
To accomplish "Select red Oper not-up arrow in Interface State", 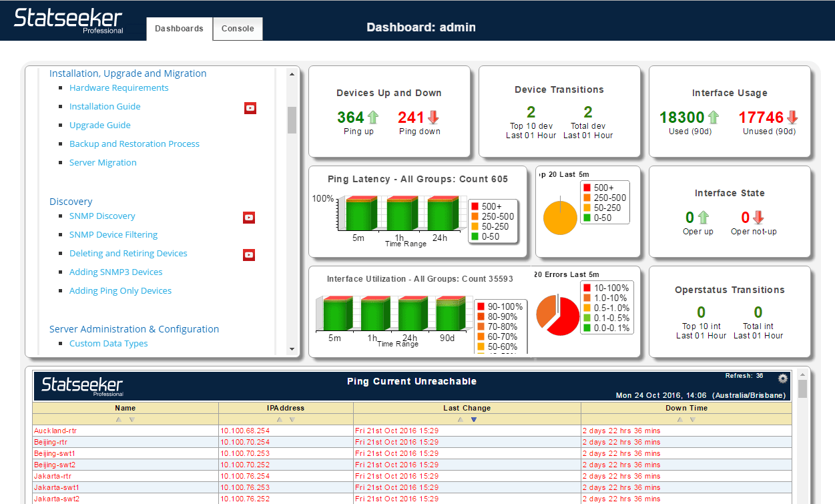I will click(x=758, y=218).
